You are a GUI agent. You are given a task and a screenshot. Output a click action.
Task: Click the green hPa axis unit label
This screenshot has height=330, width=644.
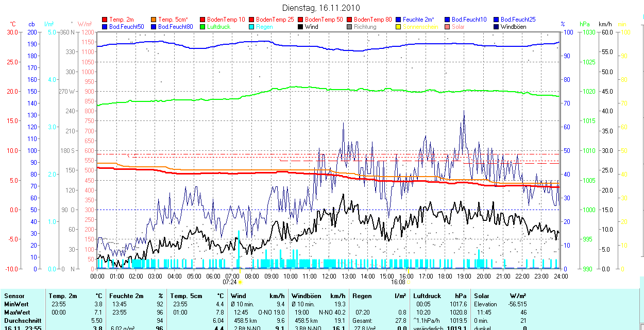pyautogui.click(x=584, y=24)
